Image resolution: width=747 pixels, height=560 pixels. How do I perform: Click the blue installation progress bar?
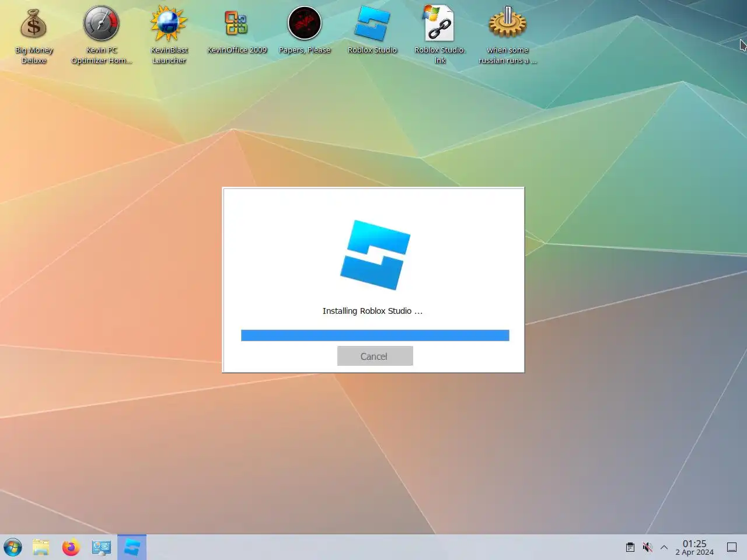click(x=375, y=335)
